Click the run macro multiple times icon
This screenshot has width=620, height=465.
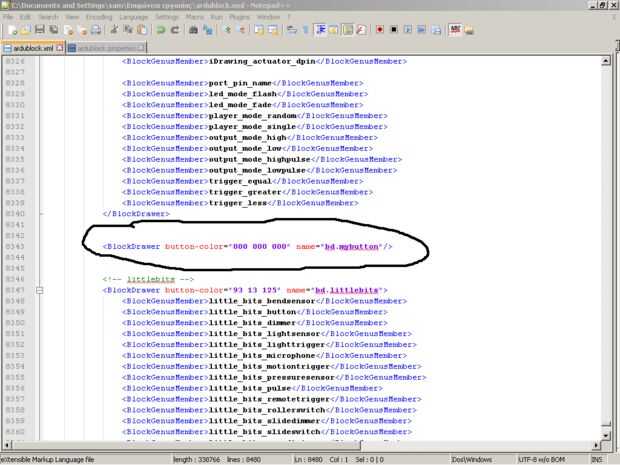[x=422, y=30]
